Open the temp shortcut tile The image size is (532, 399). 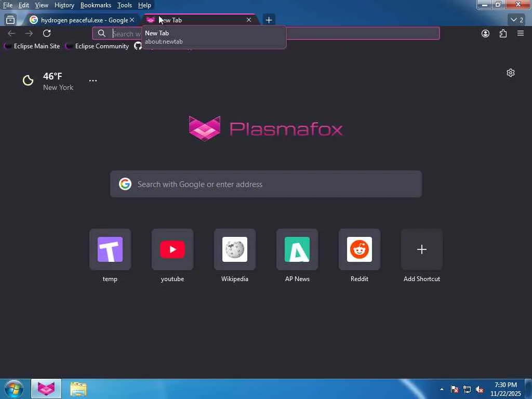(110, 249)
